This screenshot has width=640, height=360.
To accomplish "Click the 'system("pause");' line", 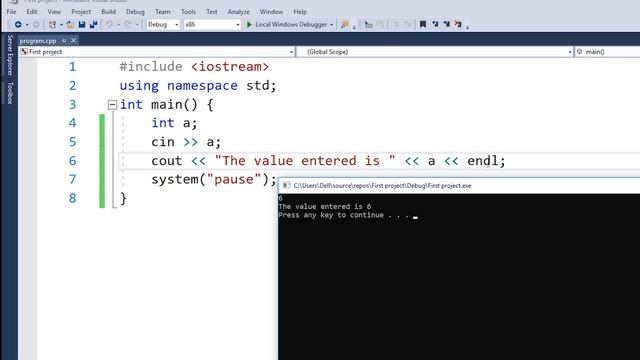I will pos(214,179).
